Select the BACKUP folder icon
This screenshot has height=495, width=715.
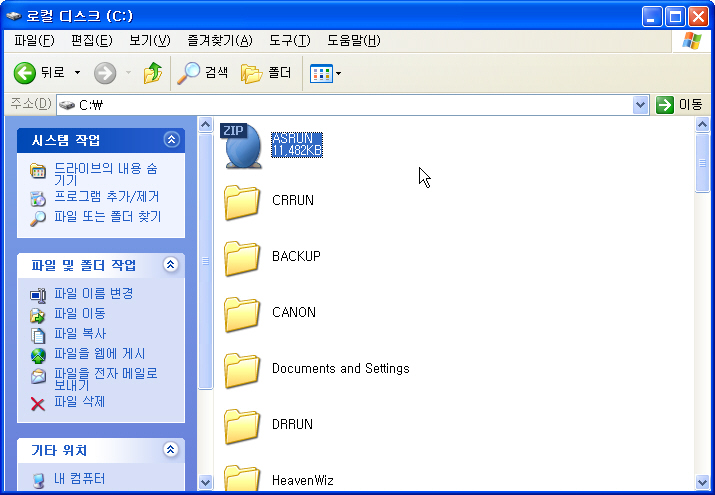(242, 258)
